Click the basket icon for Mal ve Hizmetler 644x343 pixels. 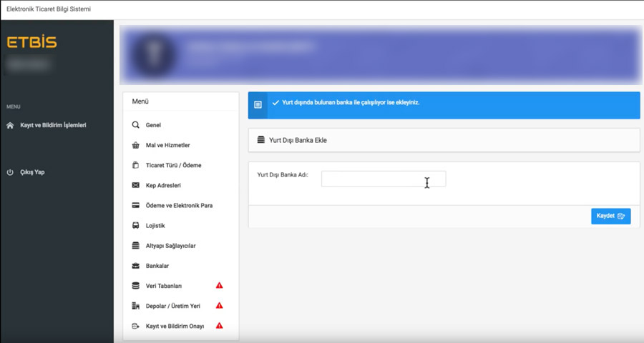[x=135, y=145]
